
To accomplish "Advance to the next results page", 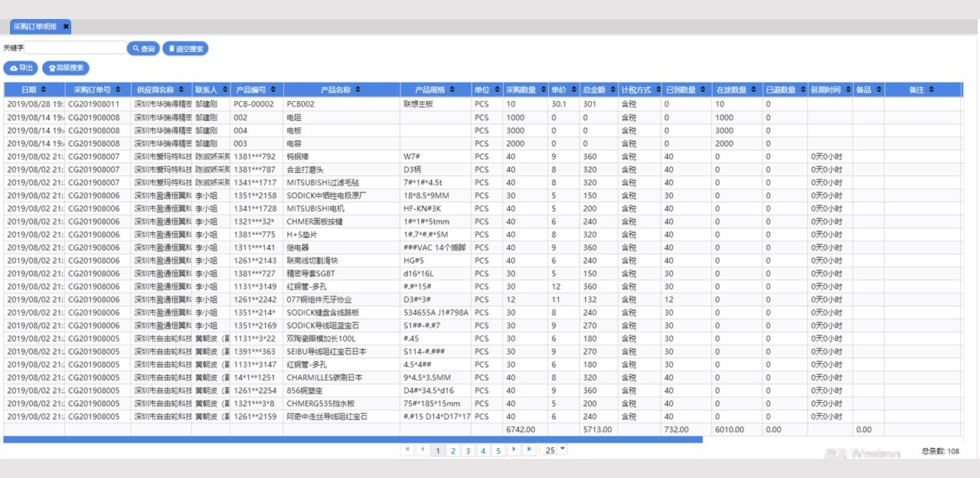I will coord(514,450).
